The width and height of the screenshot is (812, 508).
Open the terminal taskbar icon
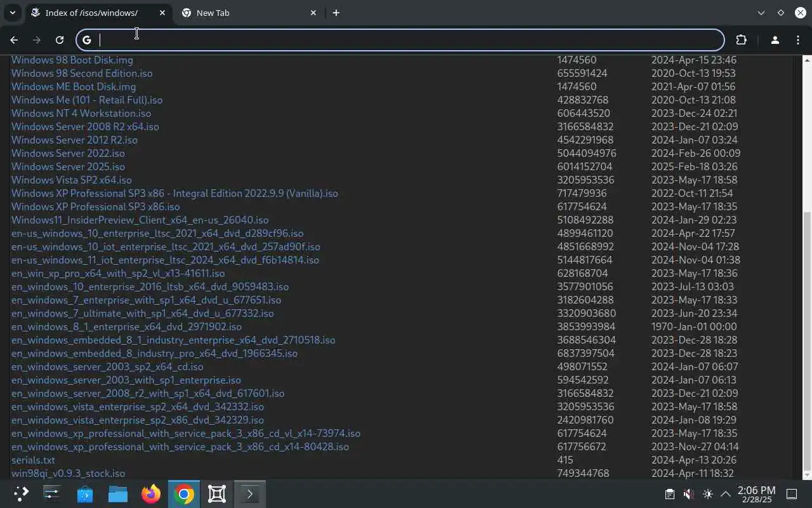[250, 494]
